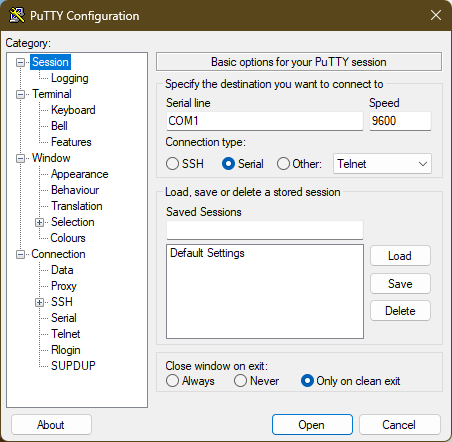Open the Bell settings category

pos(59,126)
